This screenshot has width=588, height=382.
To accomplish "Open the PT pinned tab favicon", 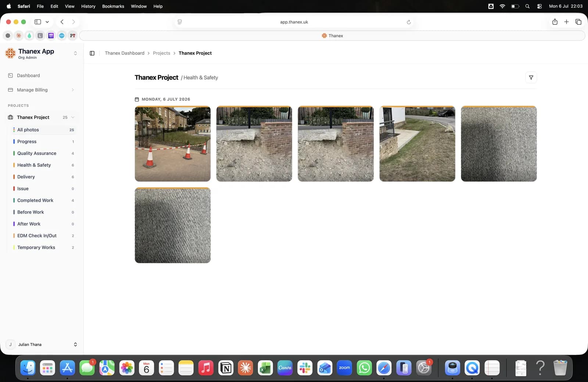I will [72, 36].
